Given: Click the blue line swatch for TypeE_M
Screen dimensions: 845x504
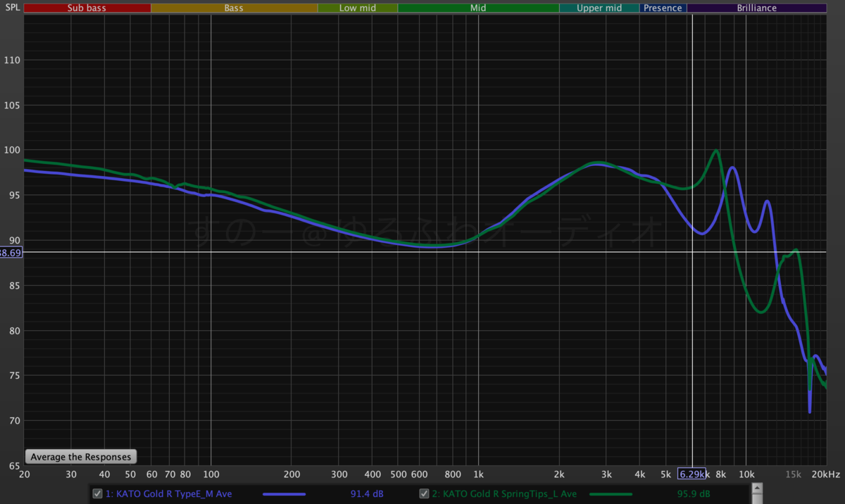Looking at the screenshot, I should 284,494.
